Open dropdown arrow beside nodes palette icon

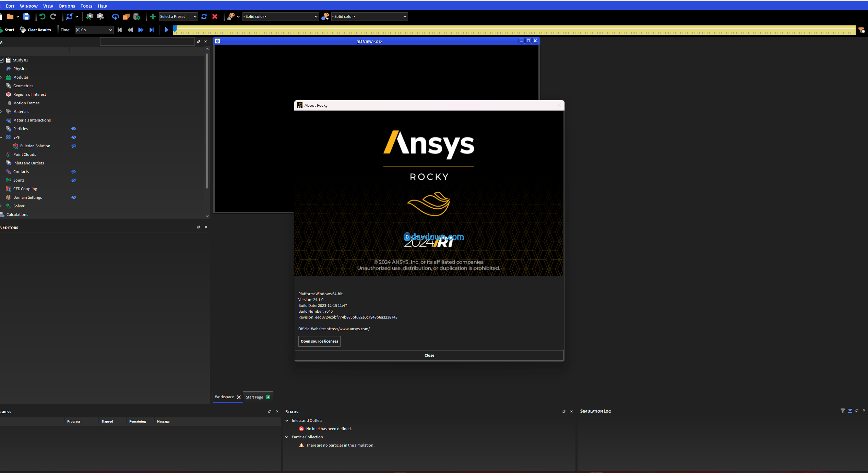[x=238, y=16]
